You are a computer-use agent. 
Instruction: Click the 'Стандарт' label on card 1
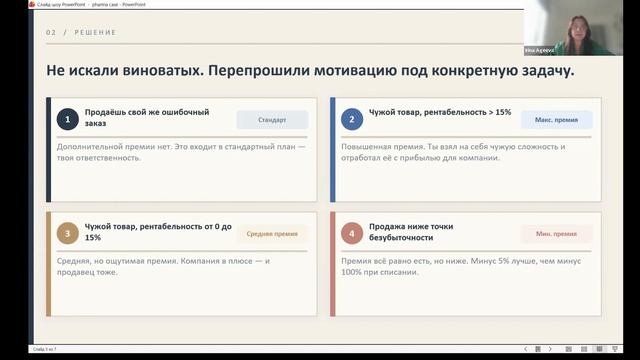[272, 120]
